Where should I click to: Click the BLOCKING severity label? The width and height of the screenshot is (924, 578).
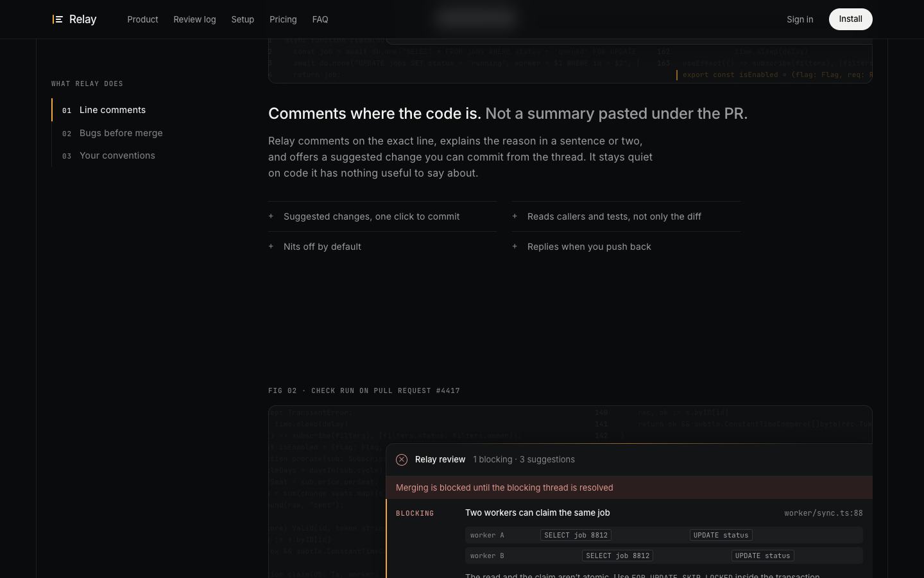415,514
